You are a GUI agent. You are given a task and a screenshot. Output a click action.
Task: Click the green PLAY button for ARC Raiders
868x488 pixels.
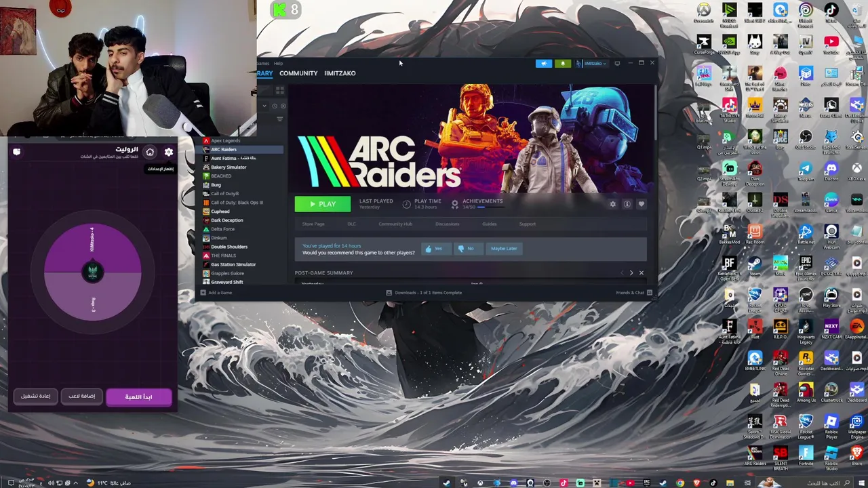click(323, 204)
